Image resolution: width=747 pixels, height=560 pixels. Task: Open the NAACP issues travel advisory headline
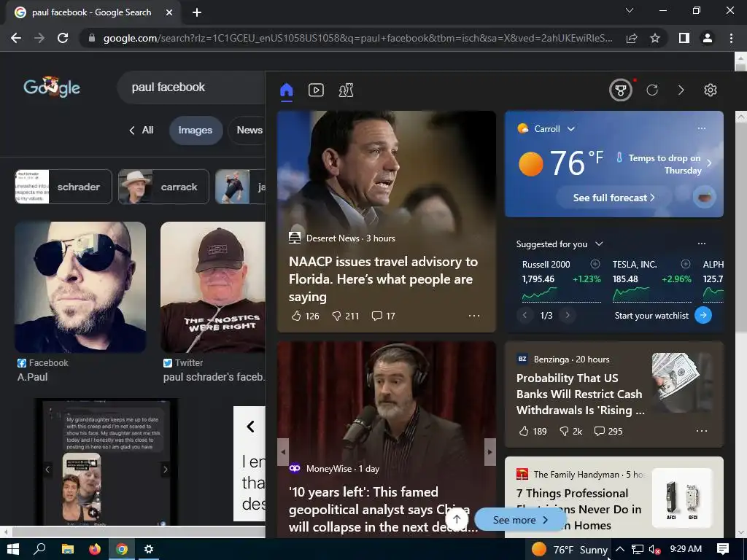click(x=384, y=279)
